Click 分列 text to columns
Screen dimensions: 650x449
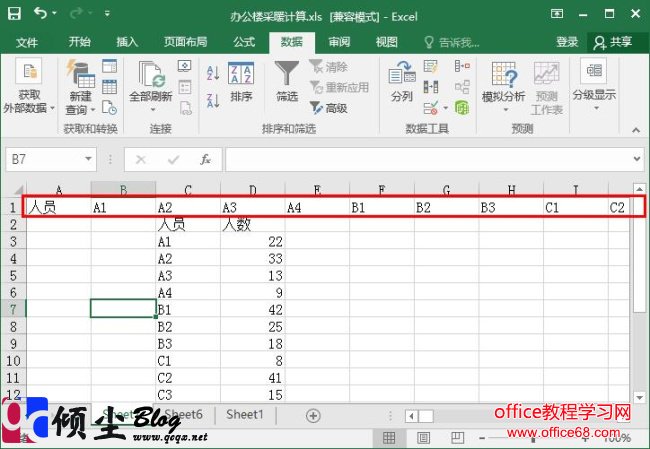401,82
